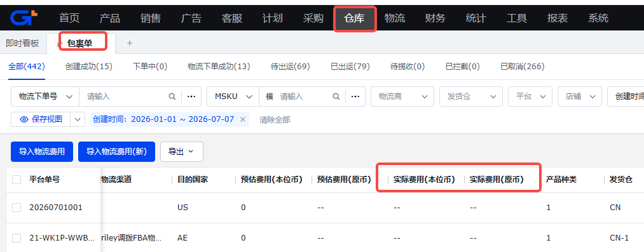Expand the 发货仓 dropdown
This screenshot has width=644, height=252.
471,96
